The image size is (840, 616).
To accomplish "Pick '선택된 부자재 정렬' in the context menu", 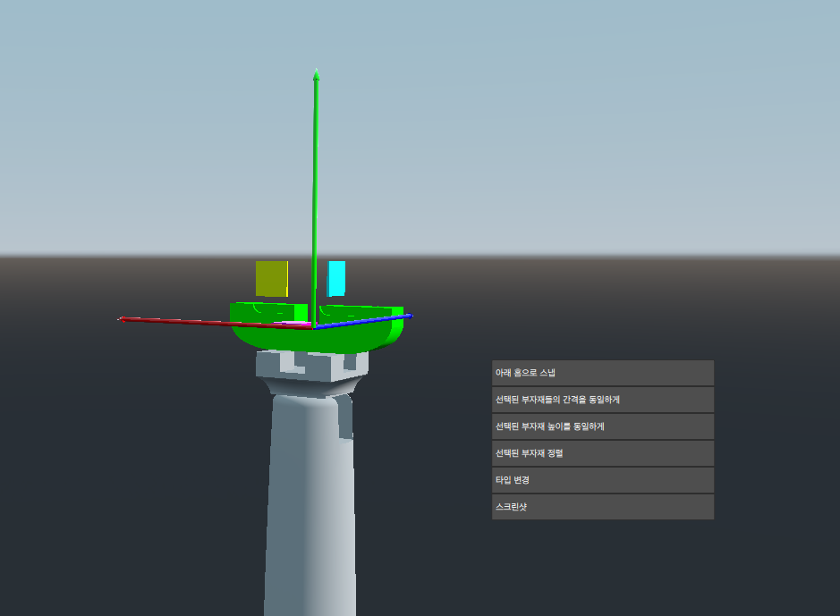I will click(602, 453).
